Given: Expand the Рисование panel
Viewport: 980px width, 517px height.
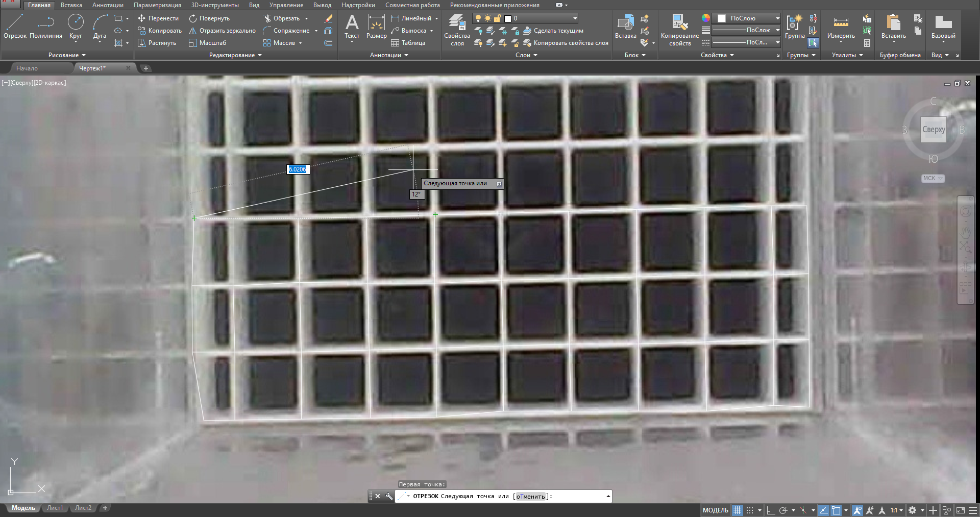Looking at the screenshot, I should click(x=67, y=55).
